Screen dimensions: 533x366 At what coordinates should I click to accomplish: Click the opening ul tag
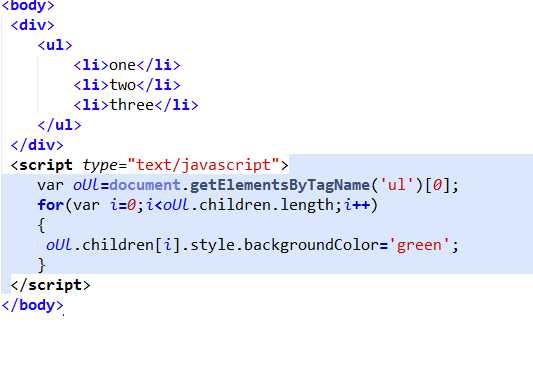(55, 45)
